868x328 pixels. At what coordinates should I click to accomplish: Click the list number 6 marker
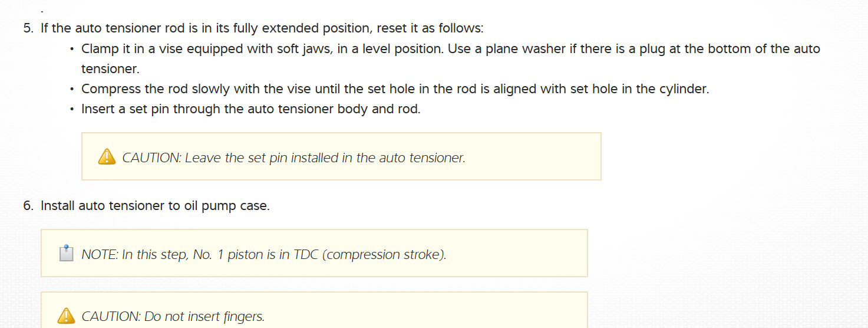(x=28, y=206)
